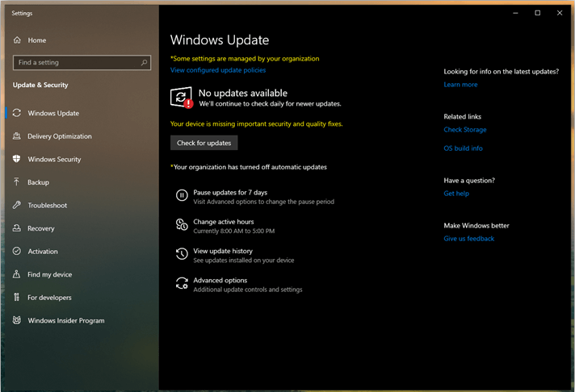Image resolution: width=575 pixels, height=392 pixels.
Task: Click the search magnifier icon
Action: [x=145, y=62]
